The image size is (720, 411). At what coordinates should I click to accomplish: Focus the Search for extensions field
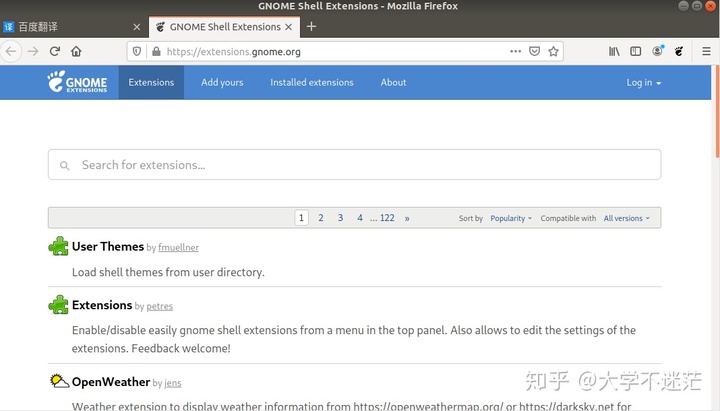click(354, 164)
